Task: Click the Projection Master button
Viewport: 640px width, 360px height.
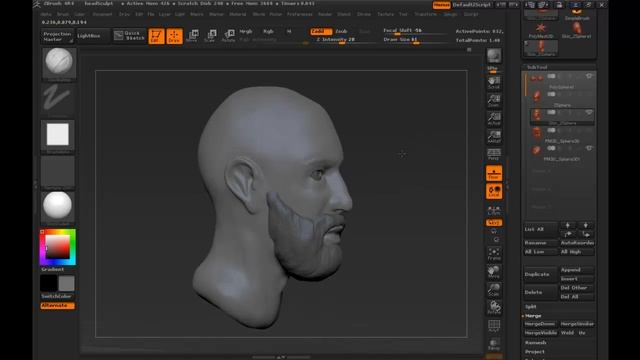Action: [x=57, y=36]
